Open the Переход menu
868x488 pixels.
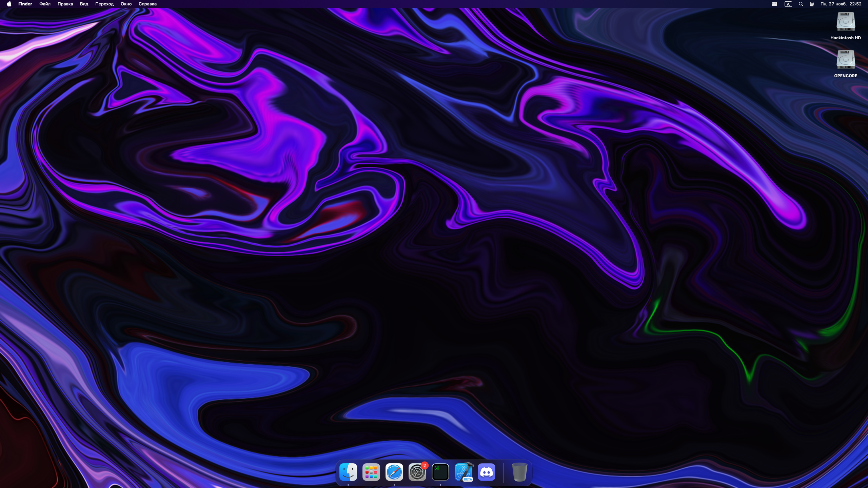pyautogui.click(x=104, y=4)
